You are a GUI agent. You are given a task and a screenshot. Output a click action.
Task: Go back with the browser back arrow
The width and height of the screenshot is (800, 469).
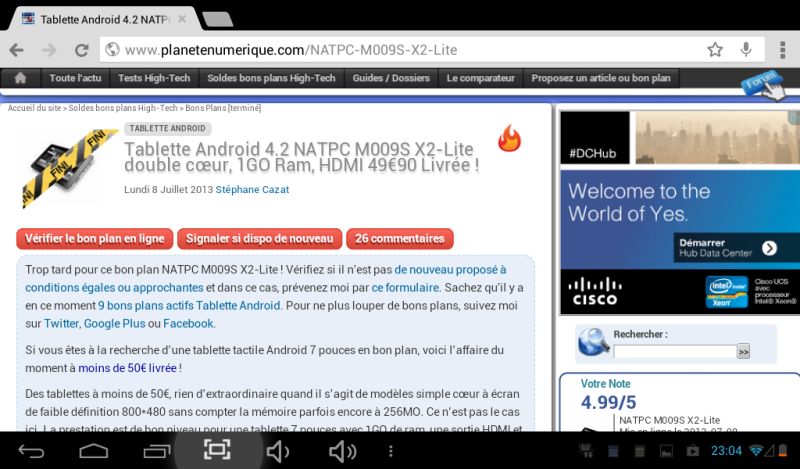[16, 50]
